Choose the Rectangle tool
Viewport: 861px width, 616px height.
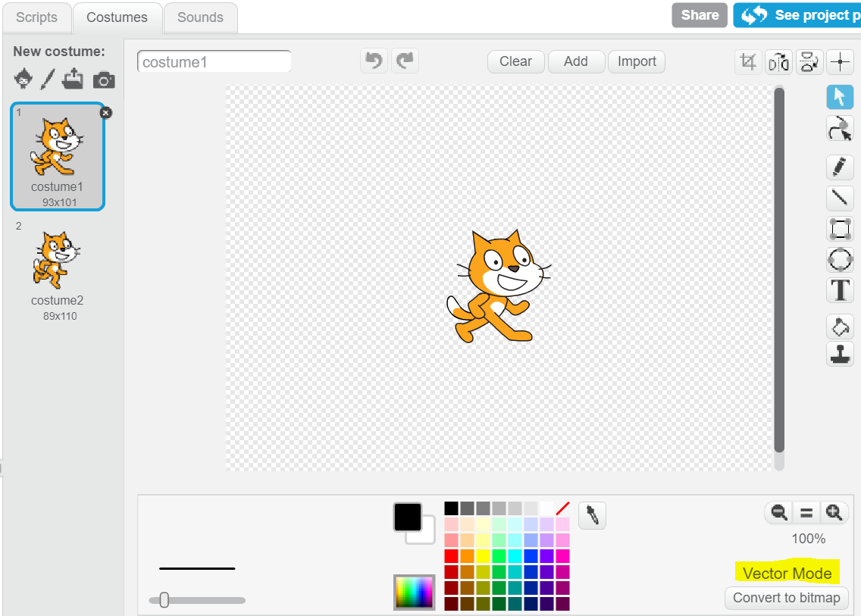(840, 229)
